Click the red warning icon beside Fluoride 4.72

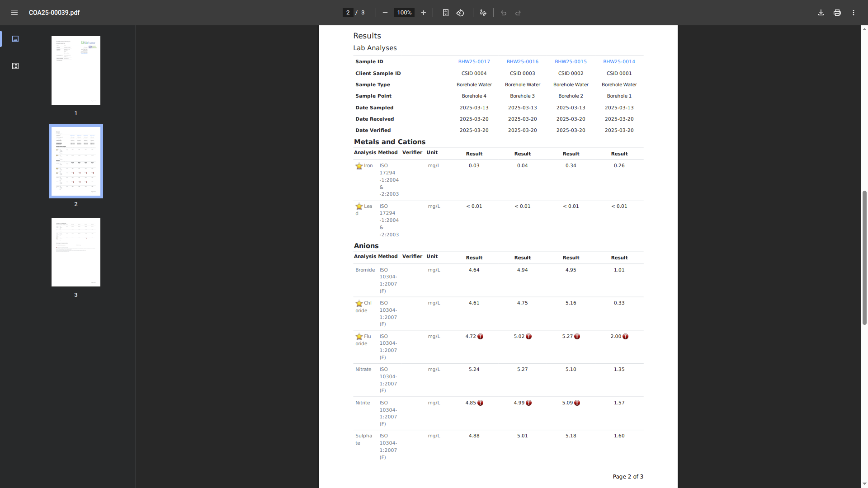(481, 337)
